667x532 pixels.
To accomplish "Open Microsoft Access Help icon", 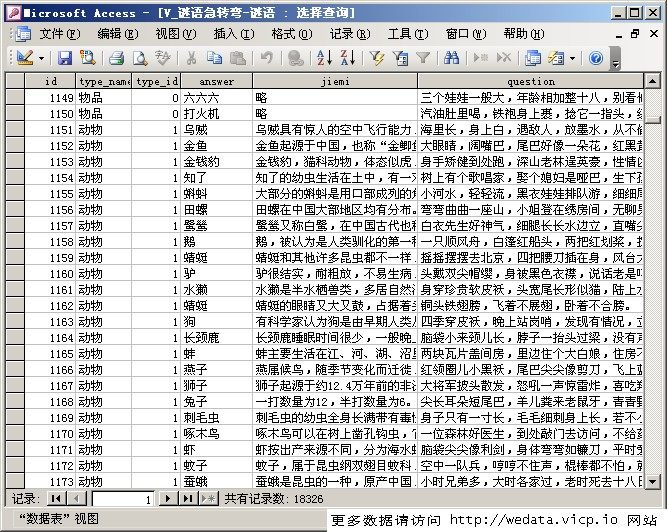I will (x=596, y=58).
